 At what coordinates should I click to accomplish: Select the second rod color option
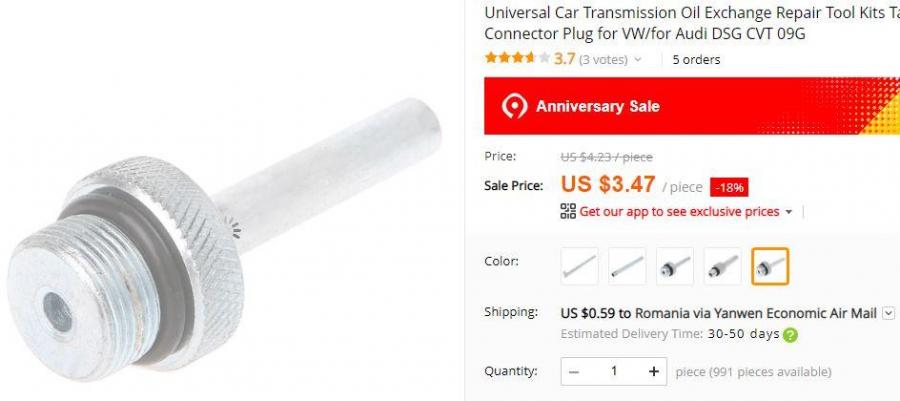tap(627, 266)
